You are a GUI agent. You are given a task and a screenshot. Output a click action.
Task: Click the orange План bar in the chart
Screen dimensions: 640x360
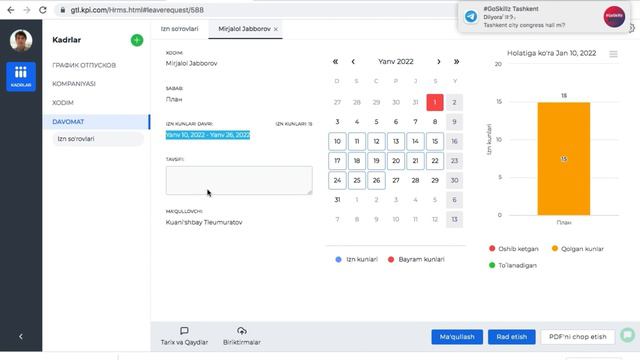click(x=564, y=159)
